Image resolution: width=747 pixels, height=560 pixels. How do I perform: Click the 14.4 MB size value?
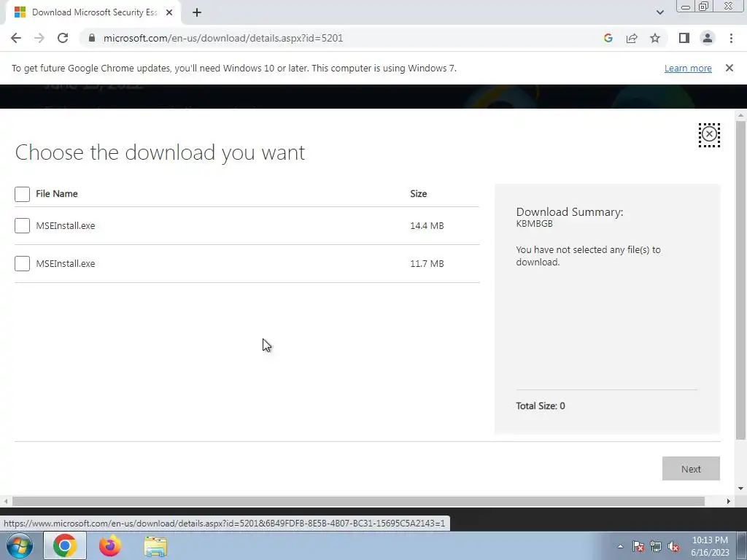427,226
